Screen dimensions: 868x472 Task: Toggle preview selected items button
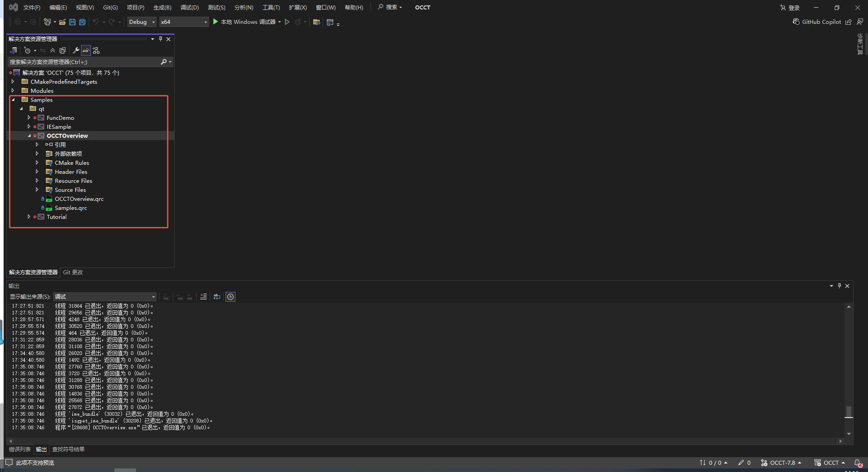click(86, 50)
